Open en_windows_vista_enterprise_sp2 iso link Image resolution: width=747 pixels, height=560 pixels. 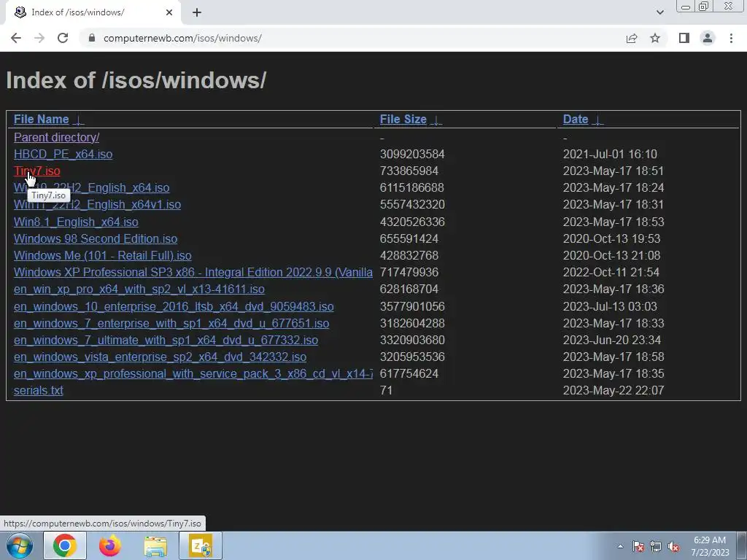[160, 357]
